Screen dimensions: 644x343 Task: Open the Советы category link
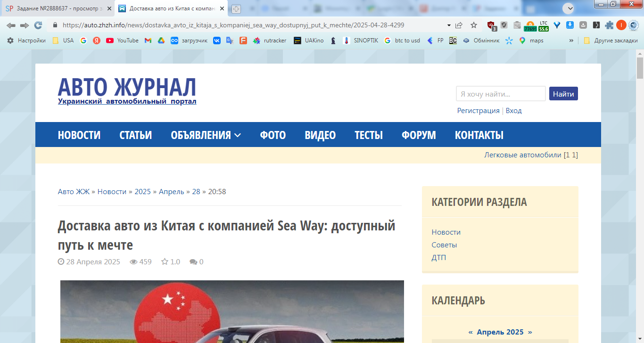click(x=444, y=245)
